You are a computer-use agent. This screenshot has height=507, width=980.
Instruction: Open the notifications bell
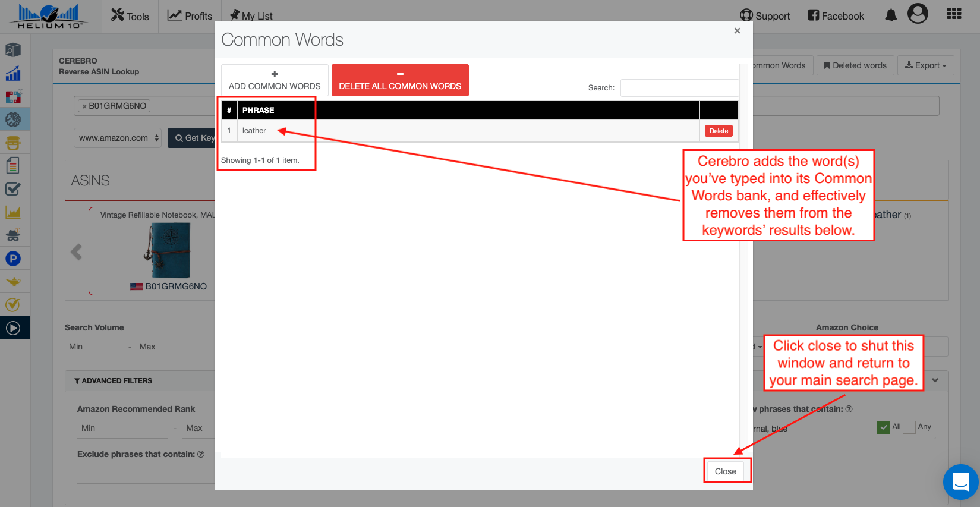(x=891, y=15)
